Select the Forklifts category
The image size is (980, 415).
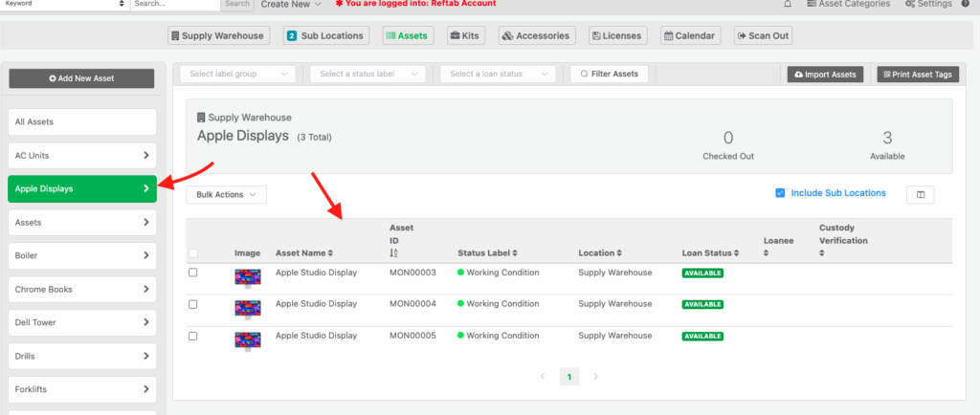tap(82, 389)
